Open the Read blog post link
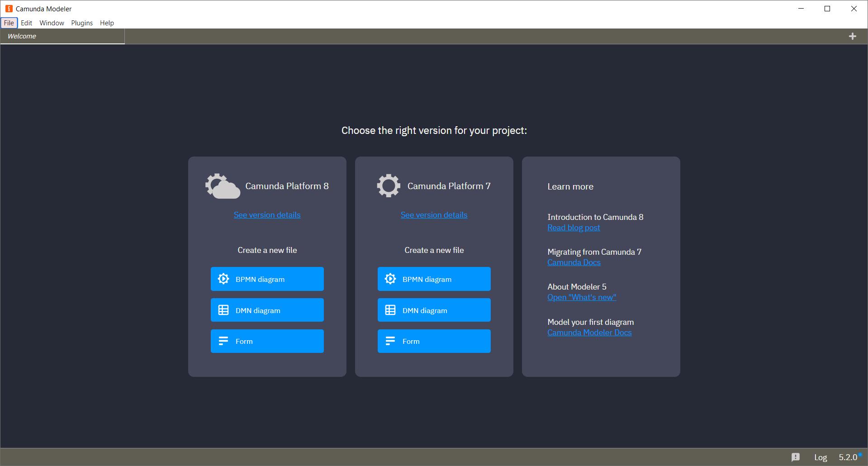This screenshot has height=466, width=868. (574, 228)
